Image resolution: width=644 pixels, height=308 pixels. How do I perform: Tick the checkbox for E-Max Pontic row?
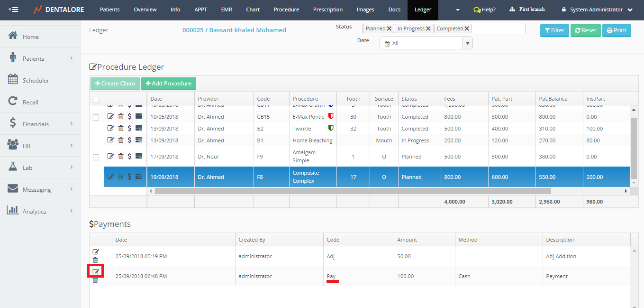point(96,117)
